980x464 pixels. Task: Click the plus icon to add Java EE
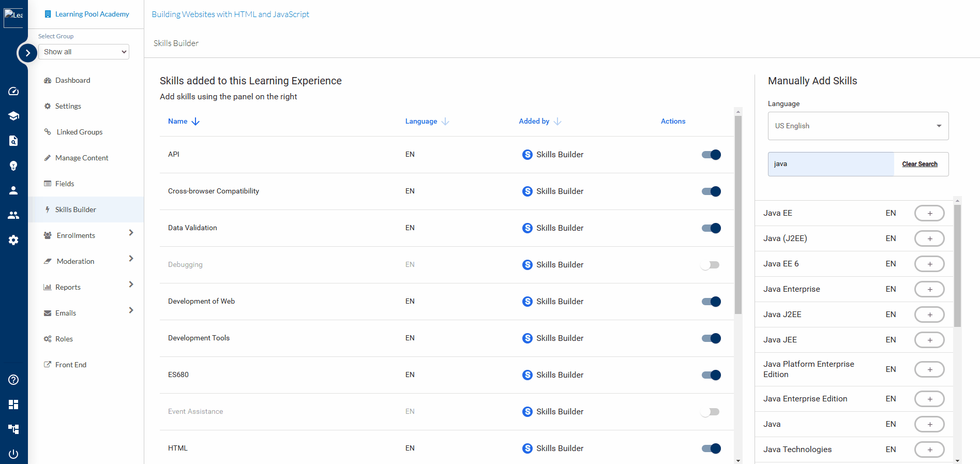(x=929, y=213)
